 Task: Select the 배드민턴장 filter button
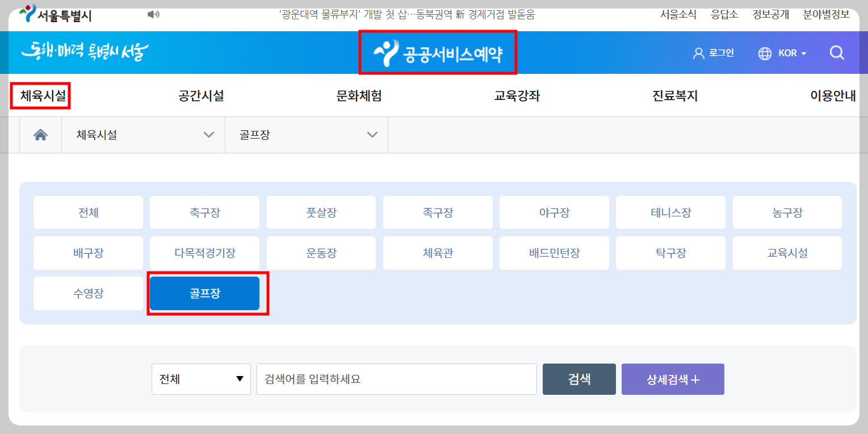(x=553, y=253)
